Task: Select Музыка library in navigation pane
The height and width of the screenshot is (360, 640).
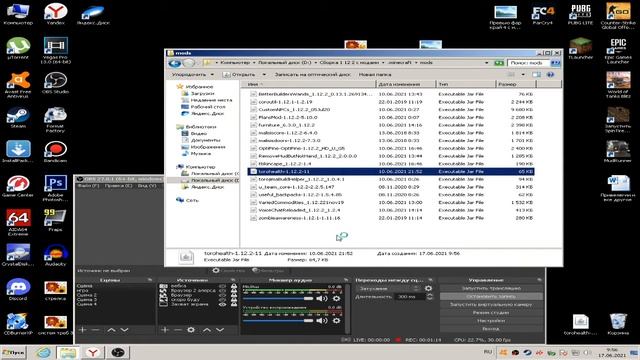Action: click(x=196, y=153)
